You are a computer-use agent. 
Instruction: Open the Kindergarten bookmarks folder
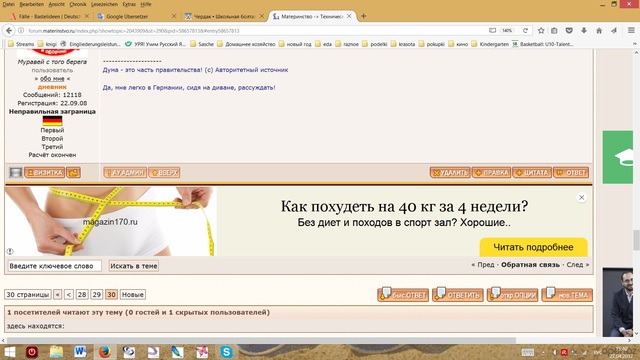tap(490, 44)
